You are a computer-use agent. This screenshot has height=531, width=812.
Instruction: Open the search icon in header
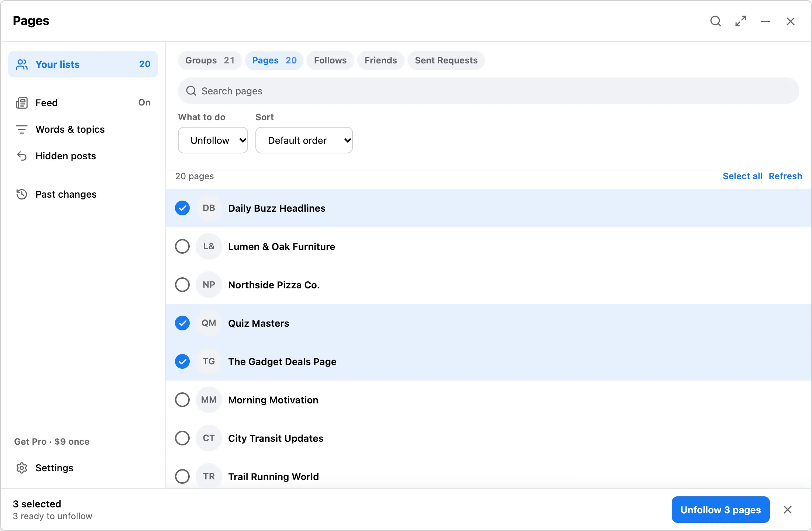(x=716, y=21)
